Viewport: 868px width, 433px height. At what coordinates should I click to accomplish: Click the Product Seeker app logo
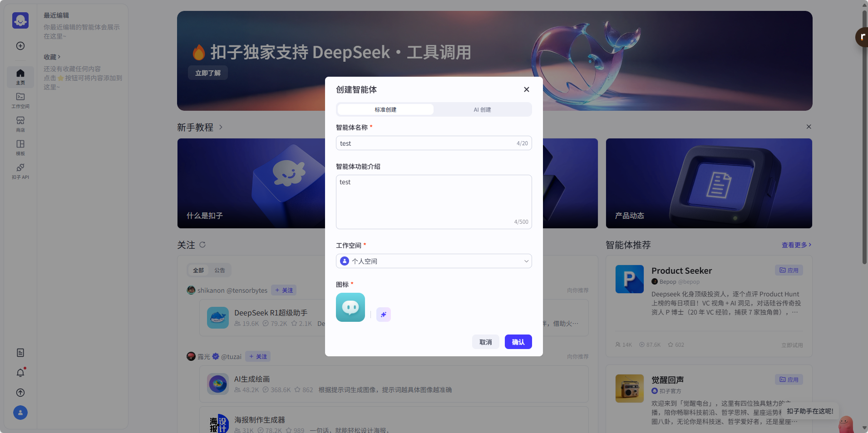[x=630, y=279]
